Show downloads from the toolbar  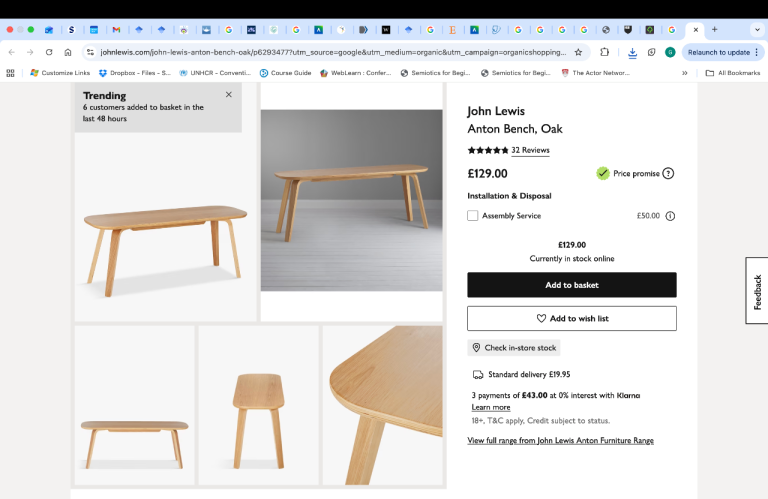632,52
